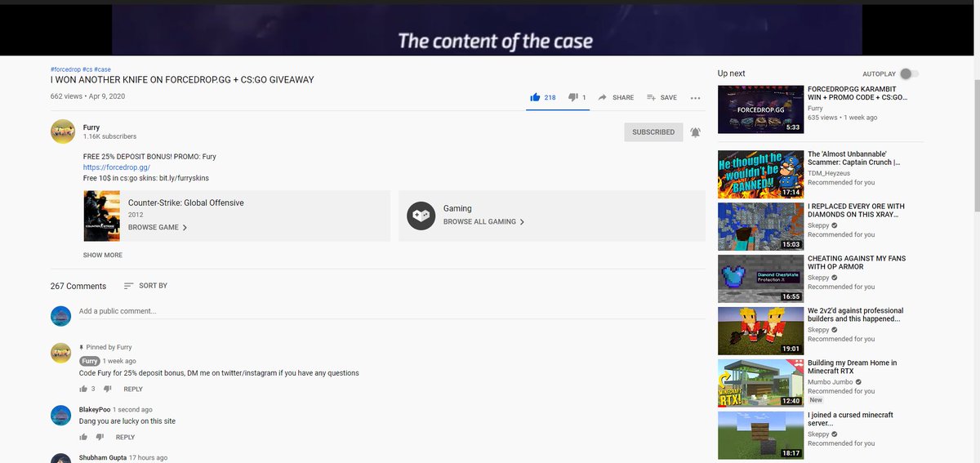Open 2v2'd against professional builders thumbnail
This screenshot has width=980, height=463.
(760, 331)
